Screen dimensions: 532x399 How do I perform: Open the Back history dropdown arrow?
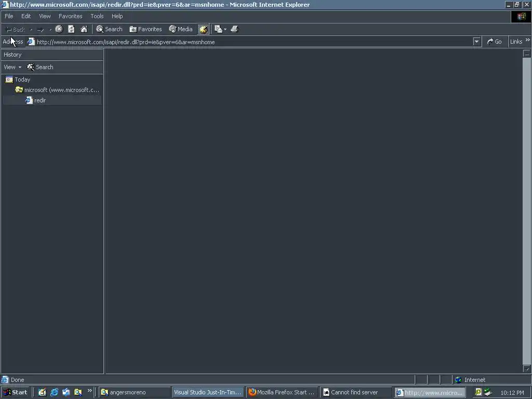(31, 30)
